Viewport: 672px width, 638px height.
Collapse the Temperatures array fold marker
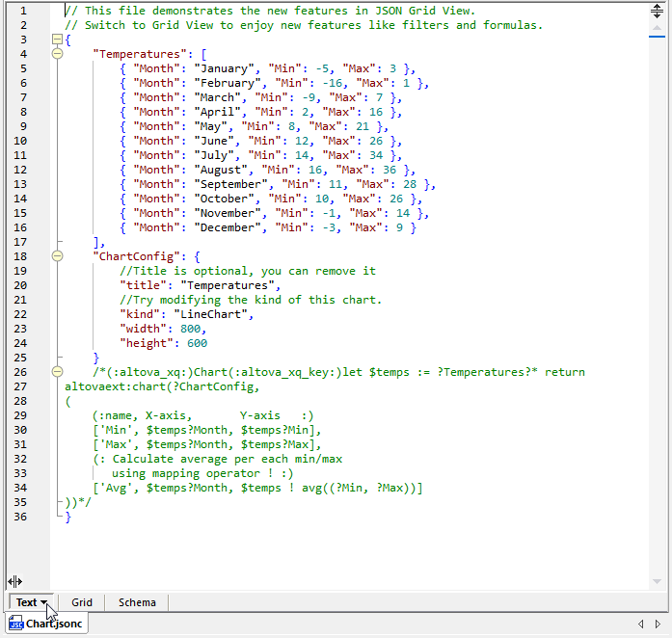coord(57,54)
